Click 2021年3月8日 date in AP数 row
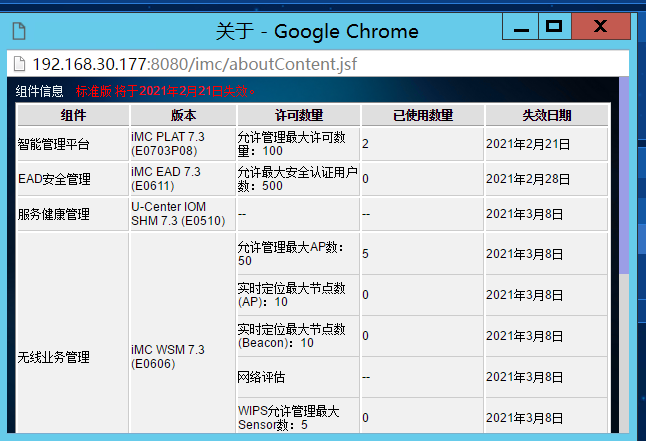 coord(547,253)
